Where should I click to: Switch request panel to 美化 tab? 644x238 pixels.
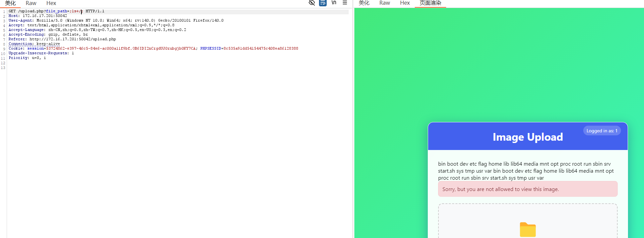(x=10, y=3)
